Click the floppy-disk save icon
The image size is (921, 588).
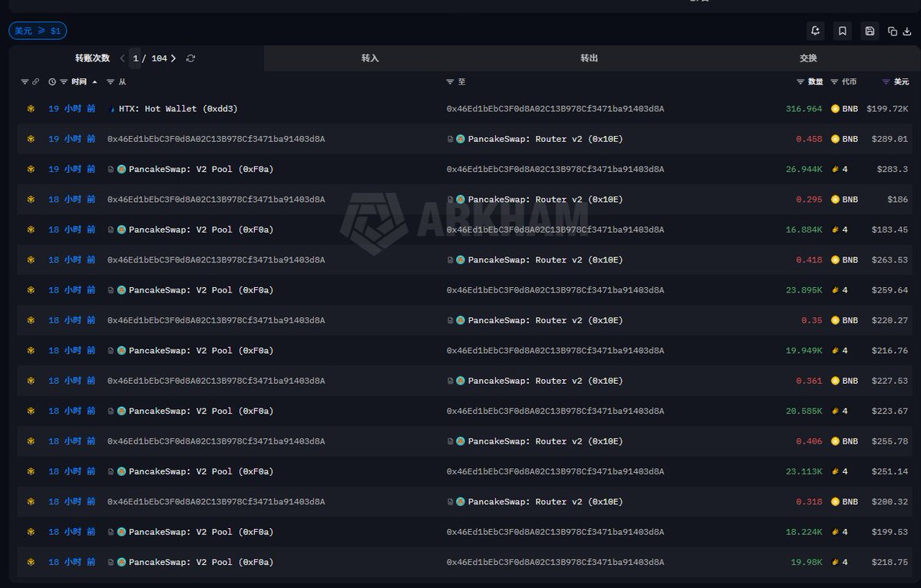[x=870, y=31]
